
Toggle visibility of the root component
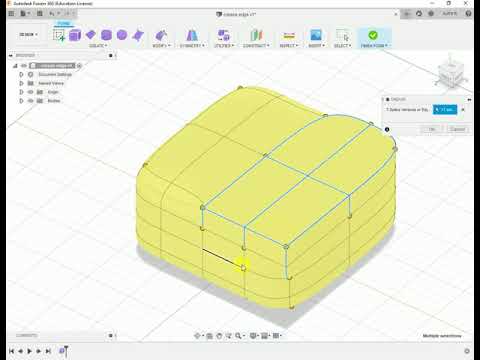(23, 66)
